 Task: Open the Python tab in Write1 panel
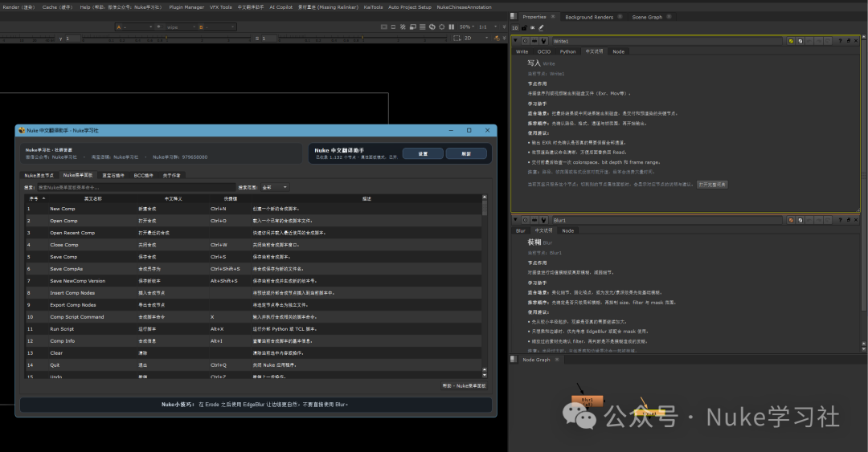point(567,51)
